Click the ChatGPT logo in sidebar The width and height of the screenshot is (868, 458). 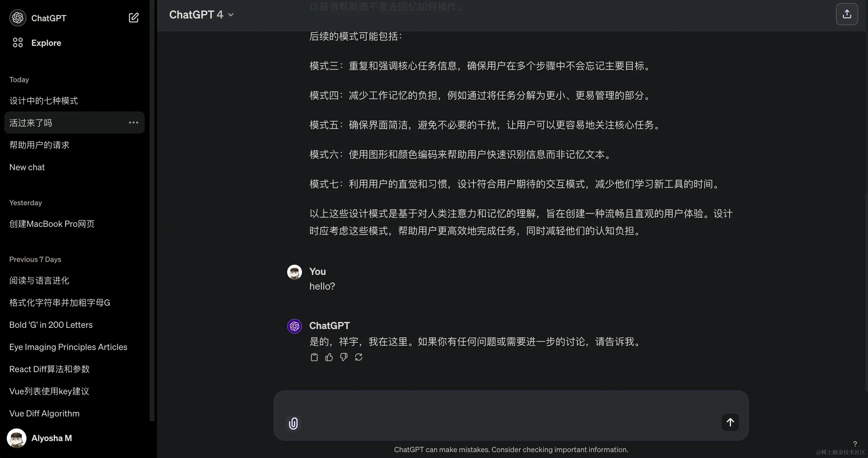(x=18, y=18)
